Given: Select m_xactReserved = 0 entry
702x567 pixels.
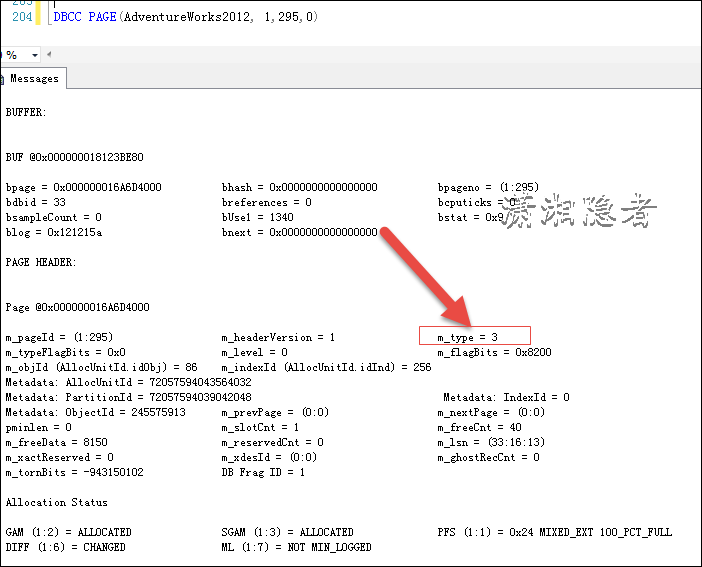Looking at the screenshot, I should click(x=60, y=457).
